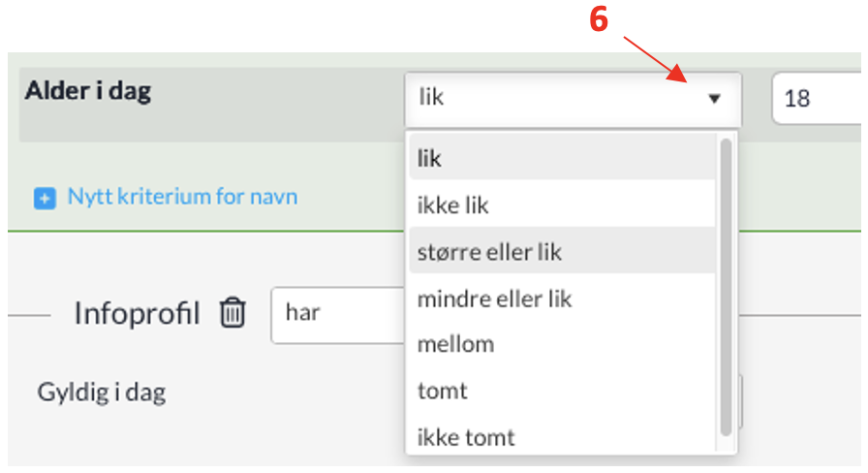Focus the age value field containing 18
This screenshot has height=473, width=868.
[x=814, y=99]
